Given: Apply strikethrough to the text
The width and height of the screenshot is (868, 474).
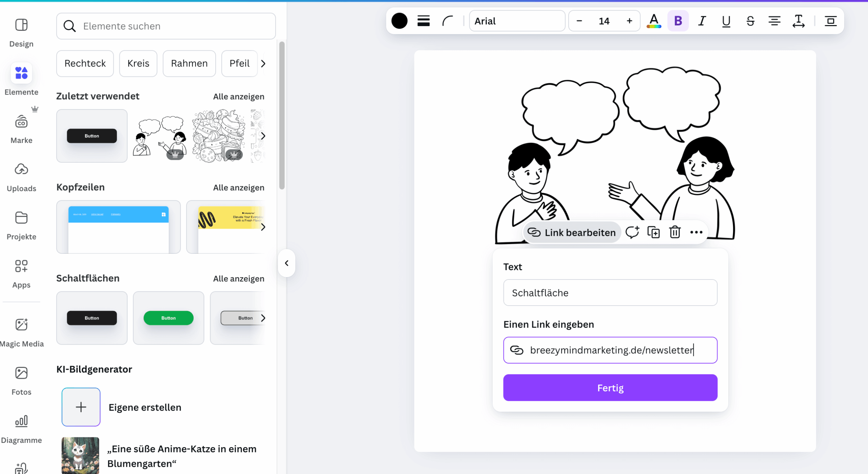Looking at the screenshot, I should [x=750, y=21].
